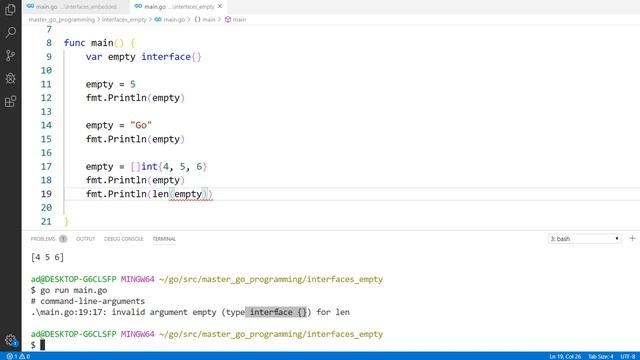Click '.\main.go:19:17' error location link
The height and width of the screenshot is (360, 640).
[x=67, y=312]
